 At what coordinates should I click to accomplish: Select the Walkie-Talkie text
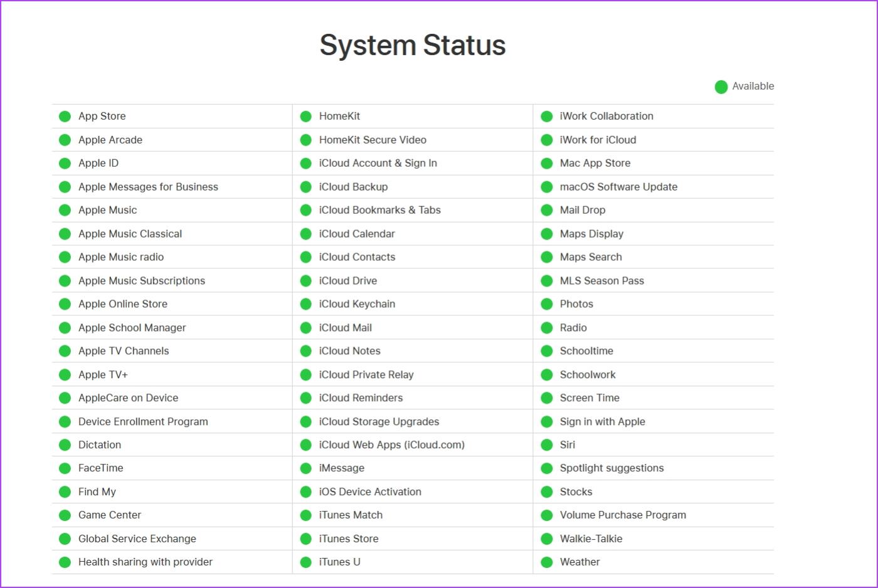[591, 539]
